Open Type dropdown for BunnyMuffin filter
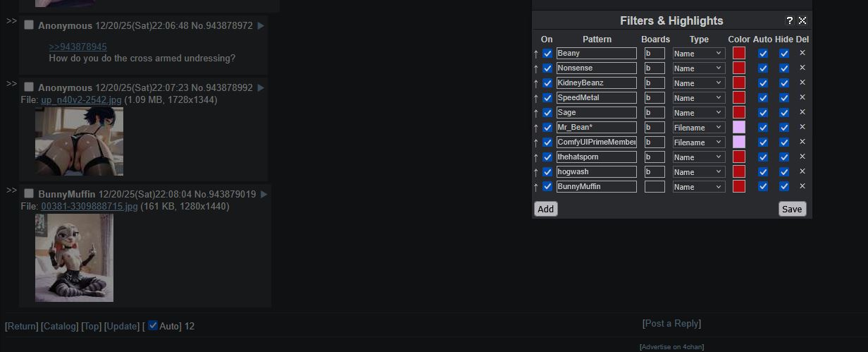The image size is (868, 352). click(x=699, y=187)
